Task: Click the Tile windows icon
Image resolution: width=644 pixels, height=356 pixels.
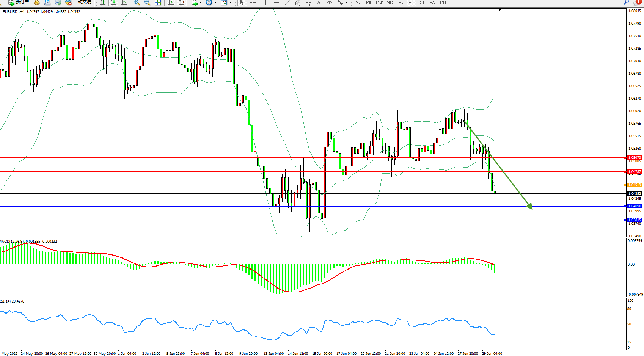Action: (158, 3)
